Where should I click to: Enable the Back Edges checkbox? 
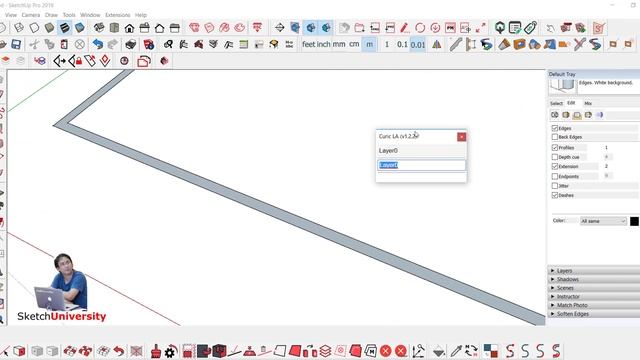554,137
